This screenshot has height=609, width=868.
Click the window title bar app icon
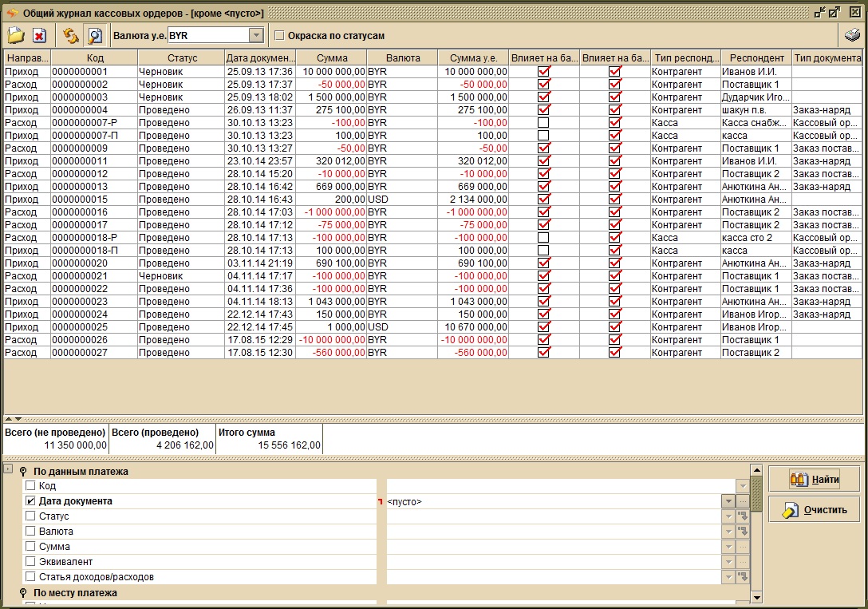(x=12, y=12)
